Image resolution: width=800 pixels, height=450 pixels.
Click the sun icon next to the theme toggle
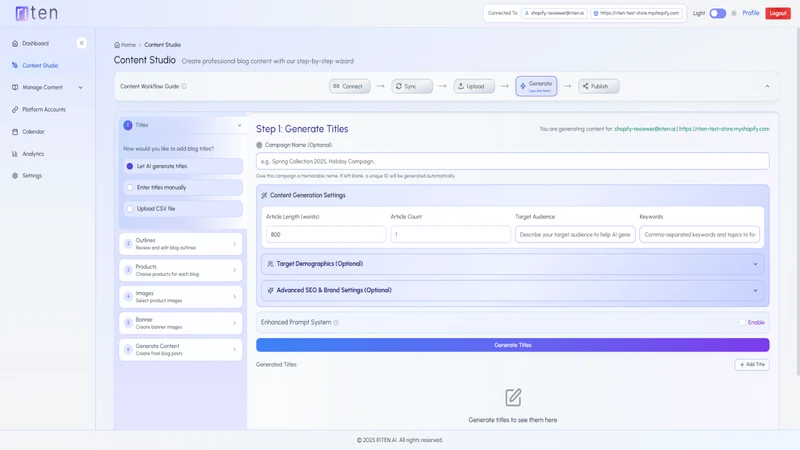734,13
